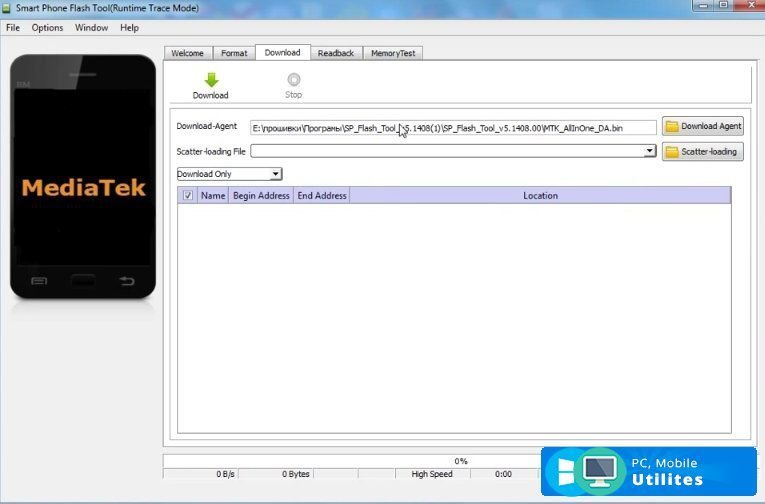Viewport: 765px width, 504px height.
Task: Toggle the select-all checkbox in table header
Action: [x=188, y=195]
